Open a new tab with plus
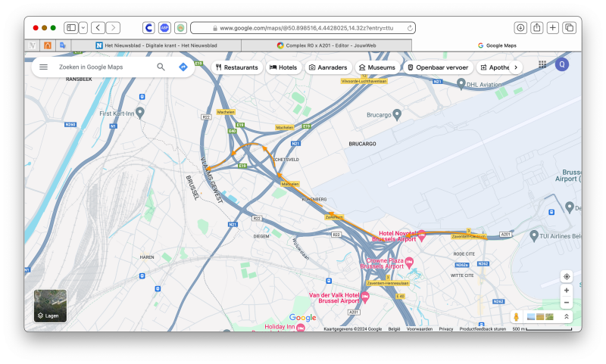Viewport: 606px width, 364px height. 553,28
